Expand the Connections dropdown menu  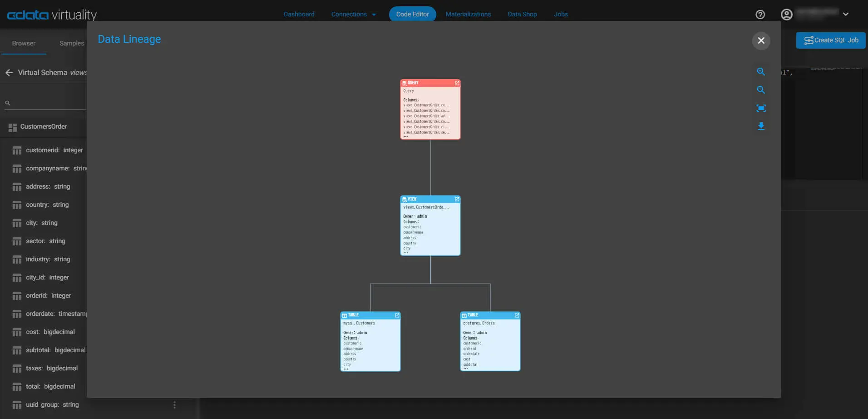354,14
